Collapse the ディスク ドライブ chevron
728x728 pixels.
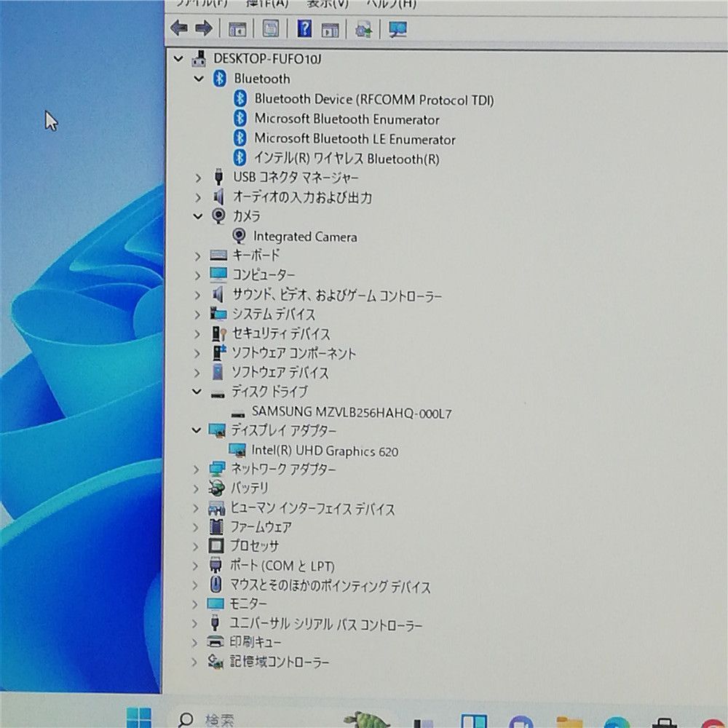point(197,392)
